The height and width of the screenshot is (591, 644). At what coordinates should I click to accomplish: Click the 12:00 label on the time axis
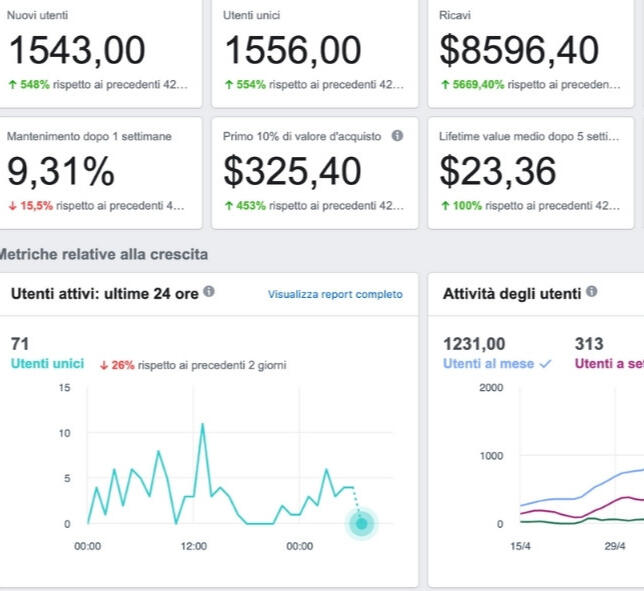194,547
